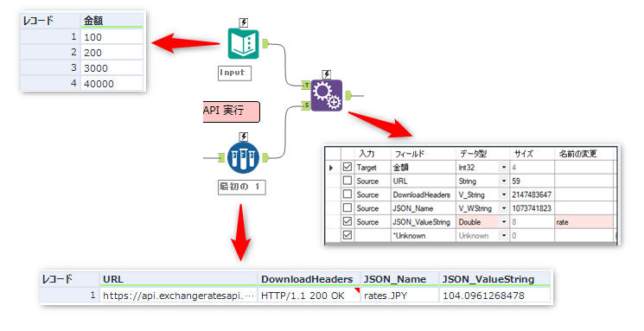This screenshot has height=331, width=644.
Task: Open data type dropdown for JSON_ValueString Double
Action: [x=504, y=222]
